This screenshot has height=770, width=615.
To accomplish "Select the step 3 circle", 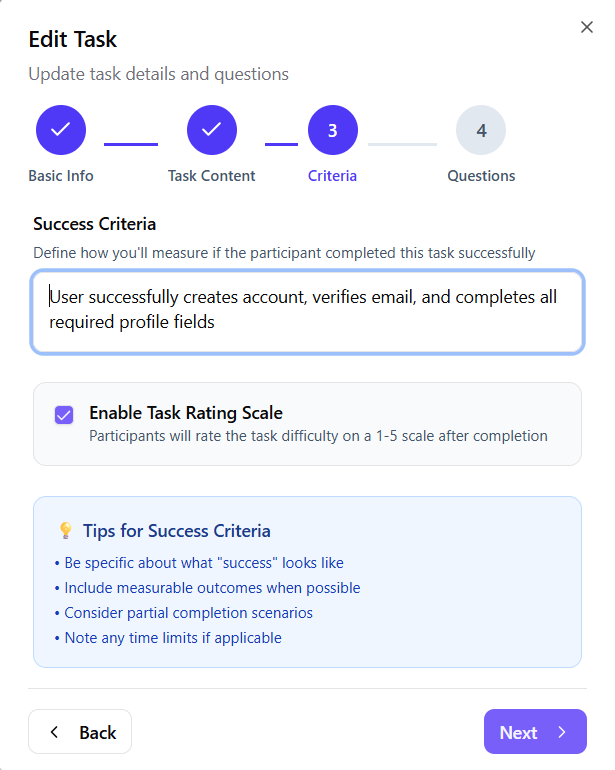I will click(x=333, y=130).
